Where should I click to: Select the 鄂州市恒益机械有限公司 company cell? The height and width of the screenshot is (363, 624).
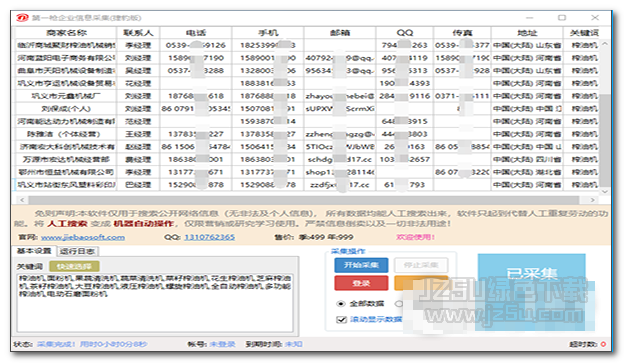coord(66,172)
